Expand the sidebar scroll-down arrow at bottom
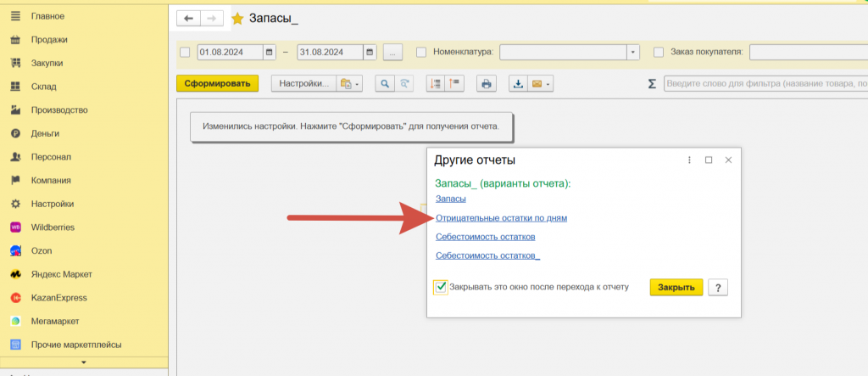 coord(83,362)
